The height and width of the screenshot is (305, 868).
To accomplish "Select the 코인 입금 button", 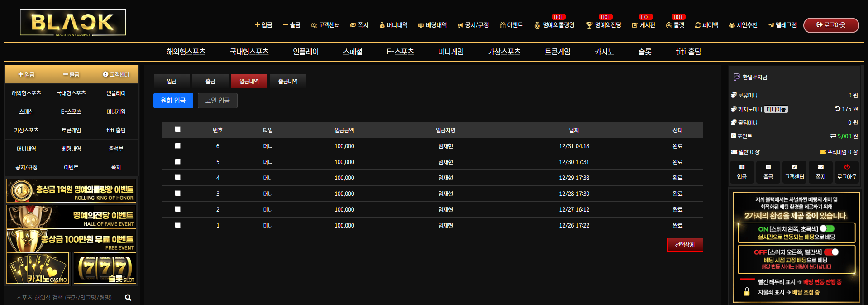I will [218, 101].
